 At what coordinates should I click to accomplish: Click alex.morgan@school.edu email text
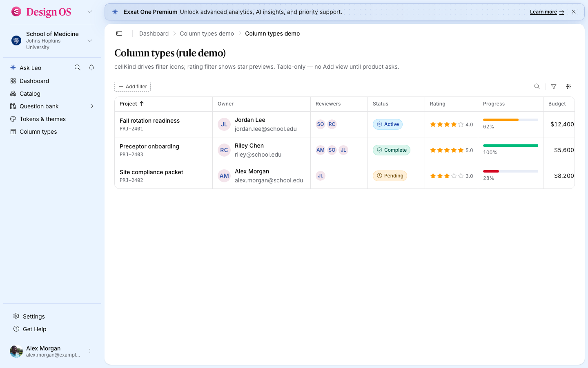click(269, 180)
